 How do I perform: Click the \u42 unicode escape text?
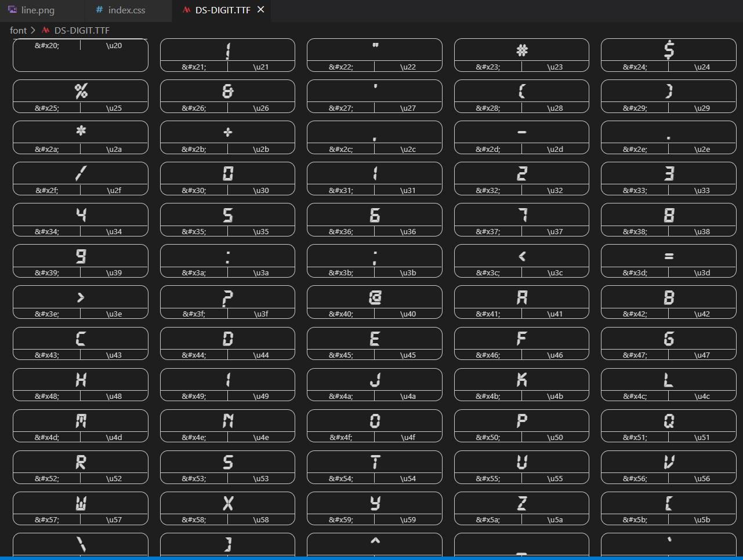pos(702,314)
